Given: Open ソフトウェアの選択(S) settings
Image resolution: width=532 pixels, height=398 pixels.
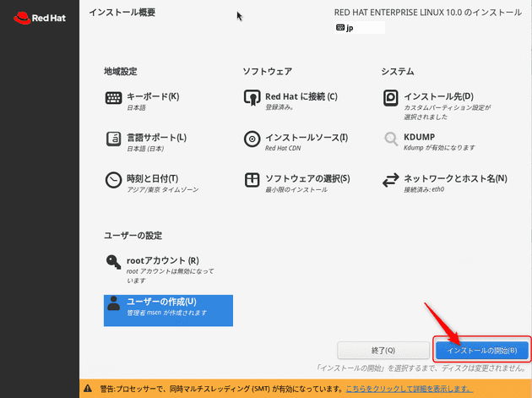Looking at the screenshot, I should coord(307,178).
